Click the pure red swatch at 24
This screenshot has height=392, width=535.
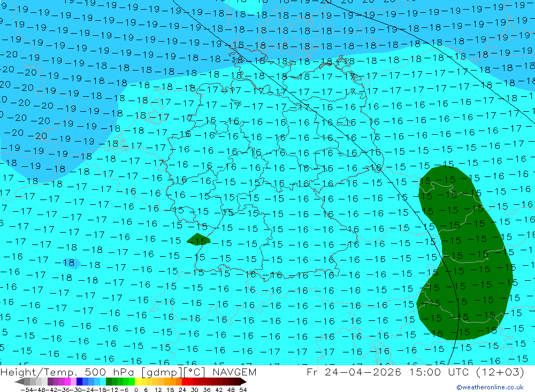point(185,381)
